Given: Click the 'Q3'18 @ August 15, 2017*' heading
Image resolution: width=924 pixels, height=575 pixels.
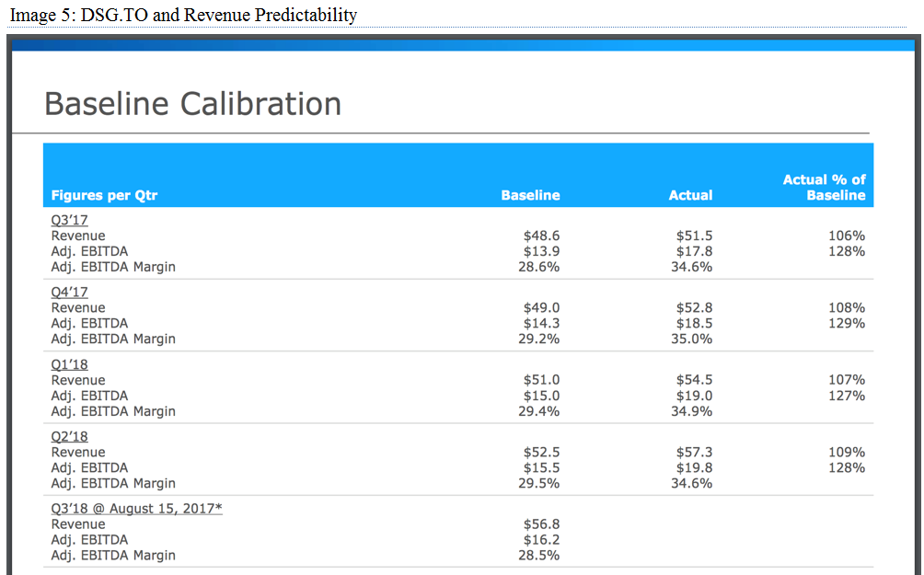Looking at the screenshot, I should tap(136, 509).
